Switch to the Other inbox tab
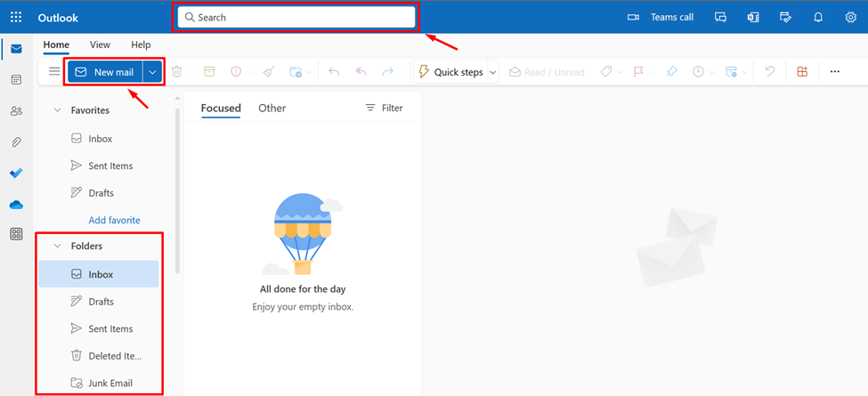This screenshot has width=868, height=396. click(x=272, y=109)
